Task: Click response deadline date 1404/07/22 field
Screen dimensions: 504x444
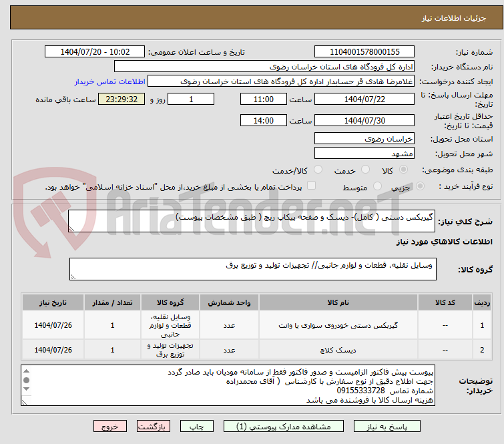Action: pos(364,99)
